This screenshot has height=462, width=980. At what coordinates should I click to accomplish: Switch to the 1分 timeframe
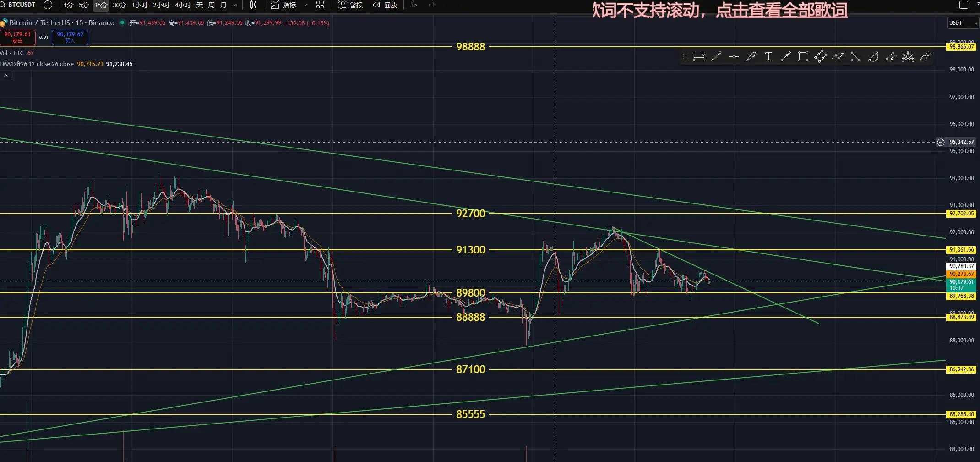click(68, 5)
